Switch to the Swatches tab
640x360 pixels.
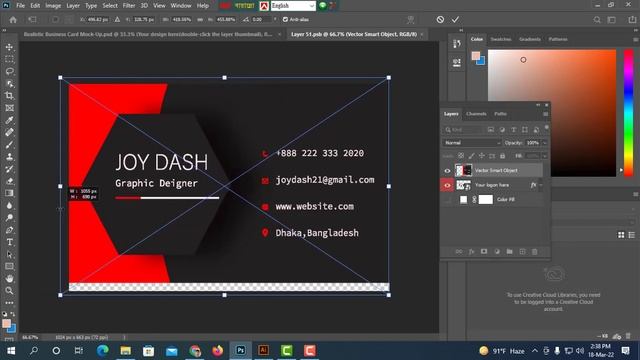pyautogui.click(x=501, y=39)
